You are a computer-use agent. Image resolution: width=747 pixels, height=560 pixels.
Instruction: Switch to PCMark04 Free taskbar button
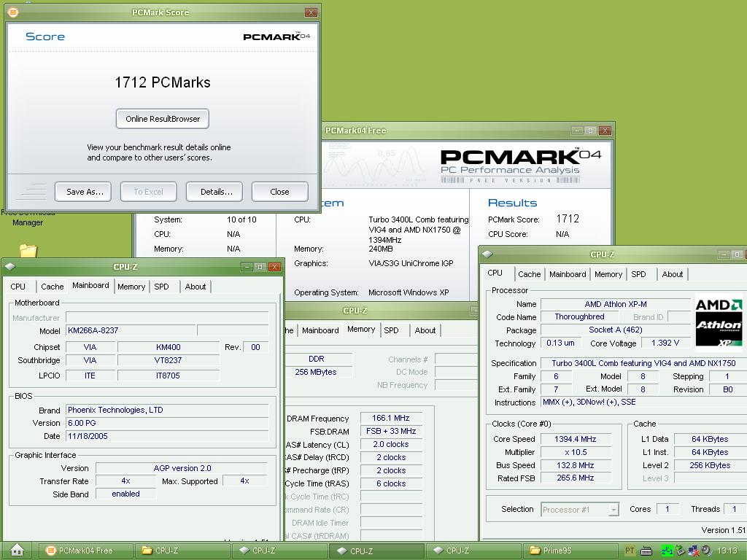click(x=85, y=551)
